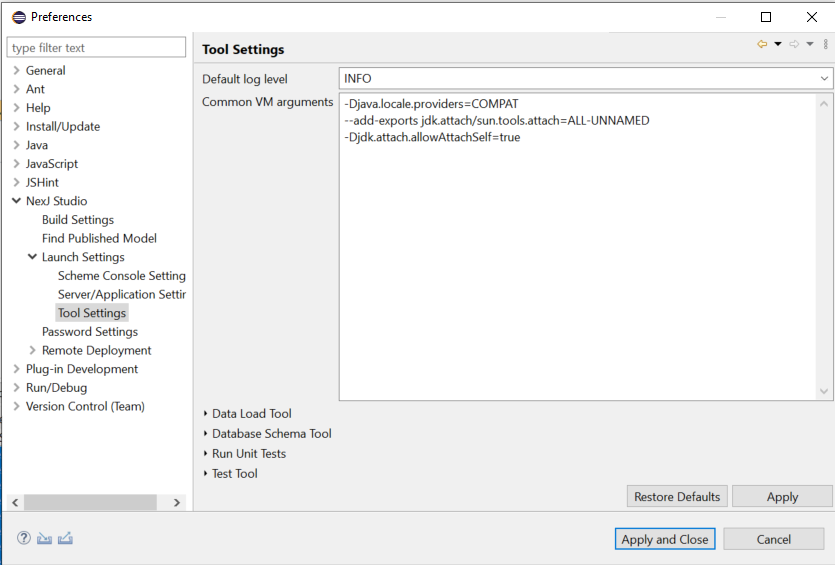This screenshot has width=835, height=565.
Task: Open the three-dot view menu icon
Action: [825, 44]
